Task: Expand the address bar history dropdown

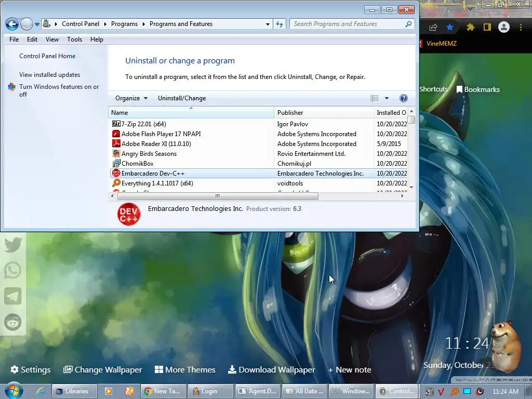Action: [268, 24]
